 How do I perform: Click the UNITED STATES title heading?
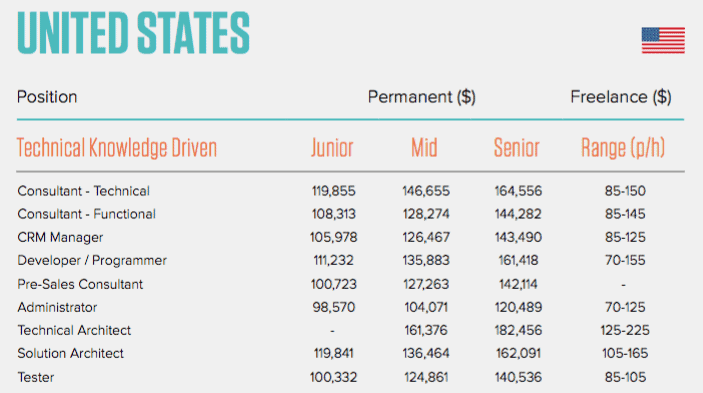133,33
